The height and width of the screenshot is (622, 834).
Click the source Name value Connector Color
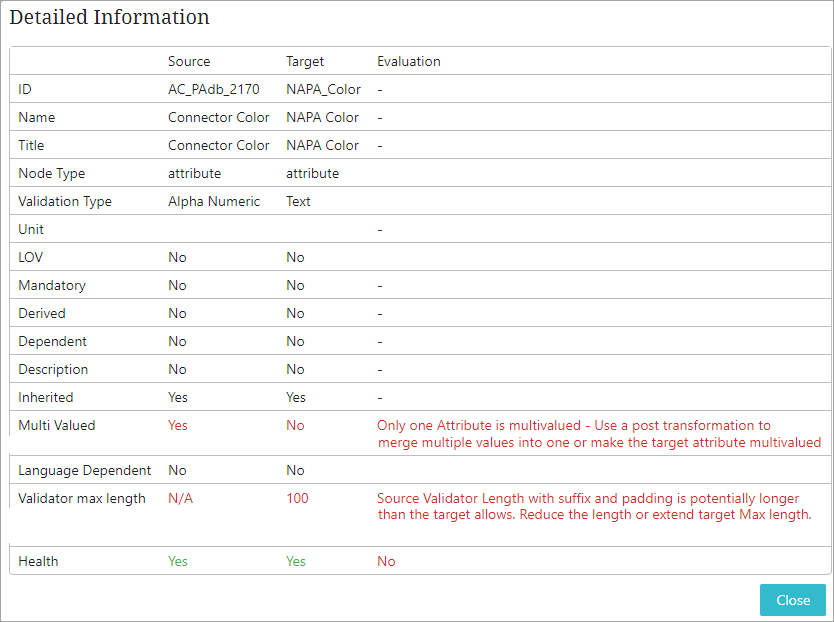(219, 117)
